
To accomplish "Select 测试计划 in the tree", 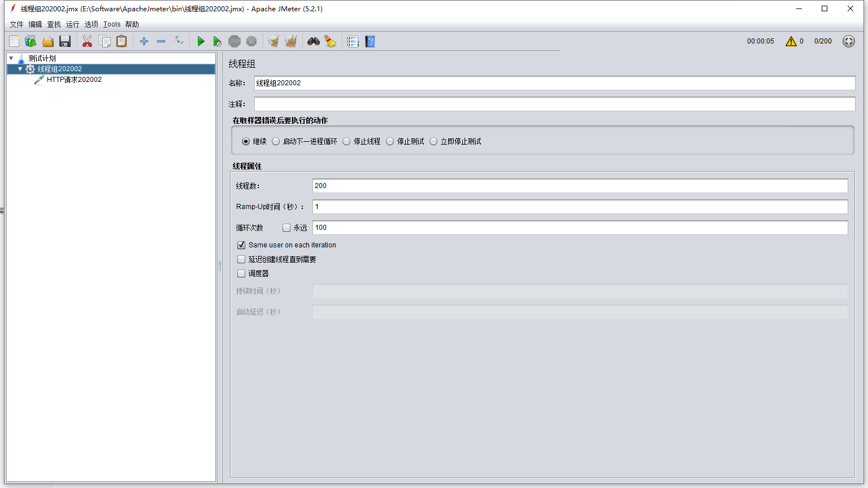I will [x=42, y=58].
